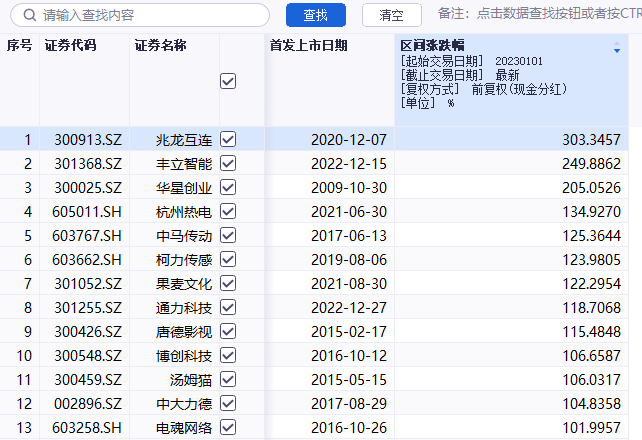Click listing date 2021-06-30

point(349,212)
